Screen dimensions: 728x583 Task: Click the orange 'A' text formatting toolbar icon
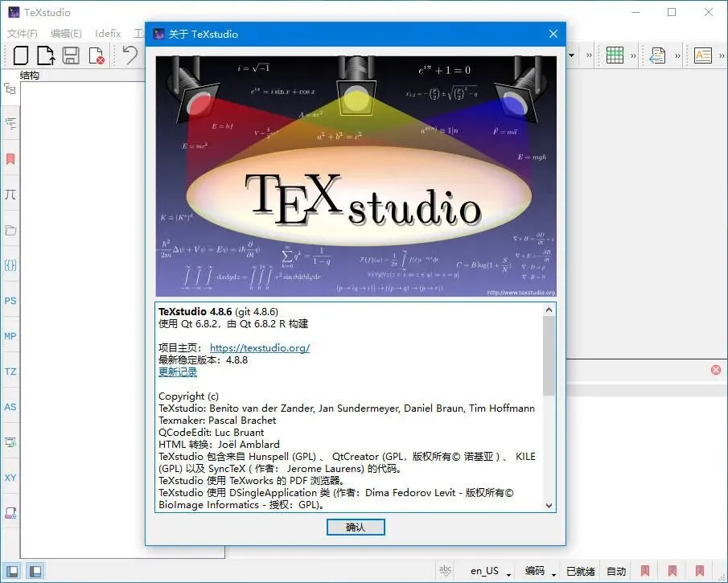click(x=703, y=55)
